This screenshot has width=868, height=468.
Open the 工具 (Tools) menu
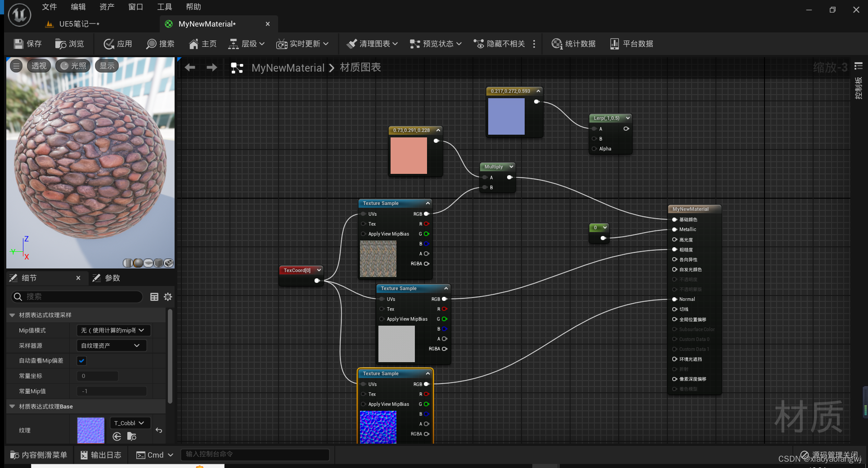coord(164,7)
